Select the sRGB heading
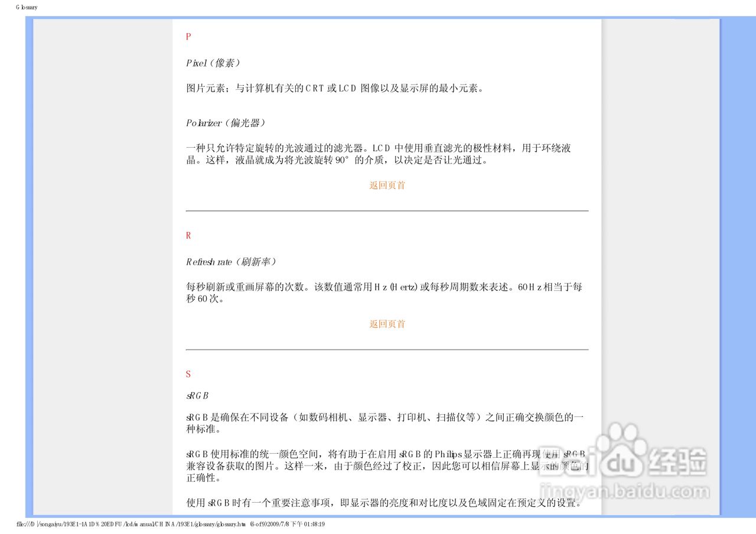Screen dimensions: 756x534 (197, 395)
